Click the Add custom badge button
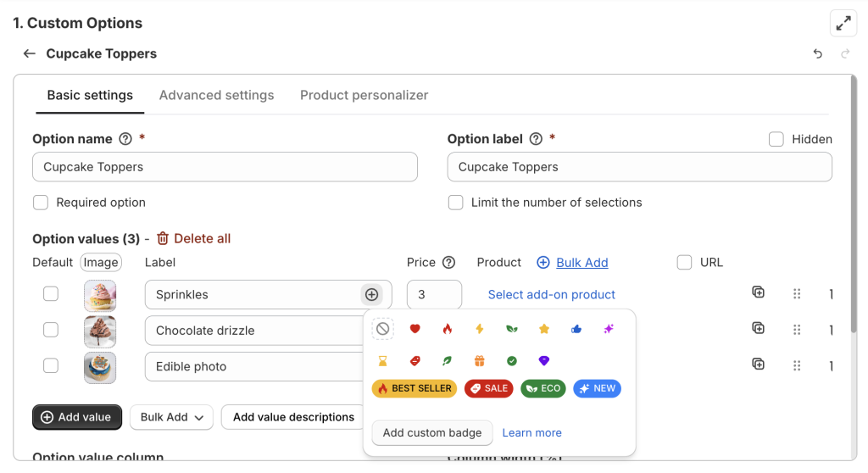 (432, 432)
